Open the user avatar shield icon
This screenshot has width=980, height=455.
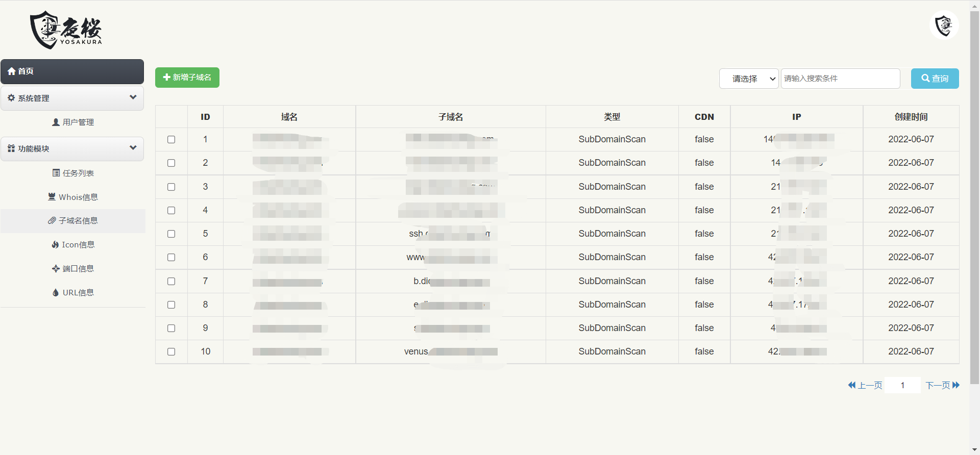point(944,25)
